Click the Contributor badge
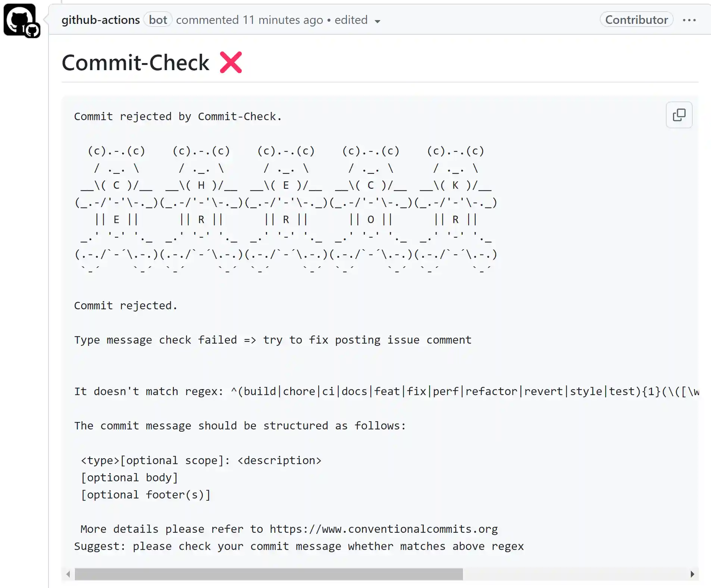The width and height of the screenshot is (711, 588). click(x=636, y=20)
